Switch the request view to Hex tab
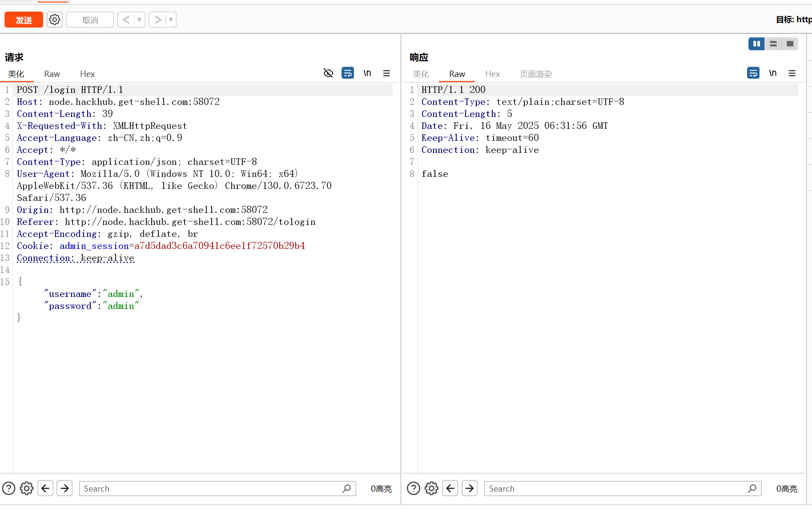This screenshot has width=812, height=509. (x=87, y=74)
